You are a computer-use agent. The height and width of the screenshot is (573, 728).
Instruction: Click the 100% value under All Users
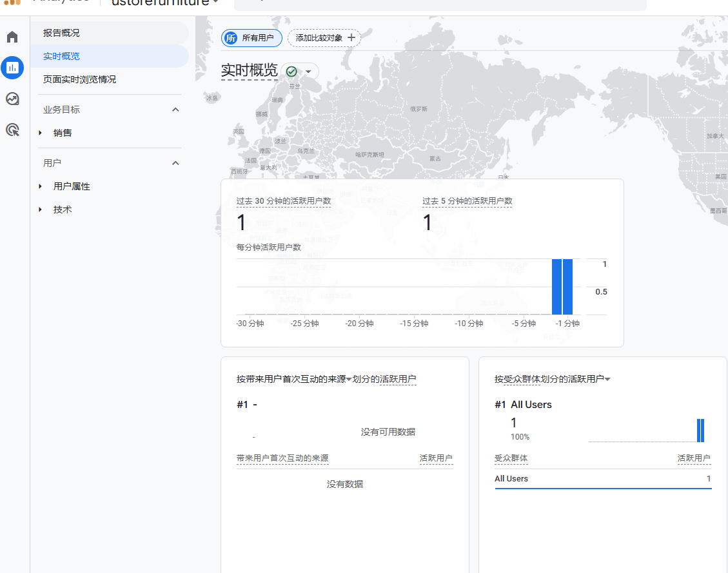point(520,437)
